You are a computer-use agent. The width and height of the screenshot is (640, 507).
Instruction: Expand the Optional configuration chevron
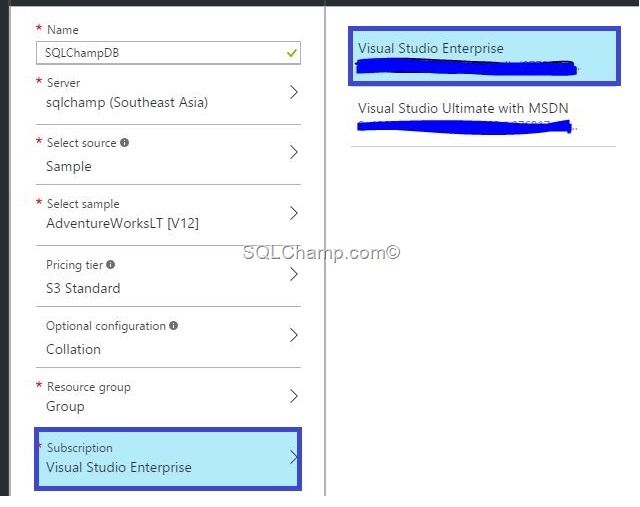point(293,335)
